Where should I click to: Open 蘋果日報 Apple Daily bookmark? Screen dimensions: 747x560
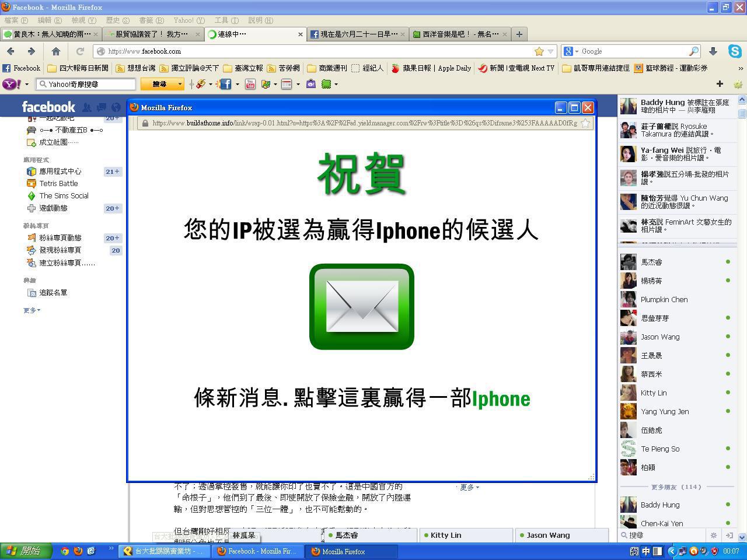point(431,68)
